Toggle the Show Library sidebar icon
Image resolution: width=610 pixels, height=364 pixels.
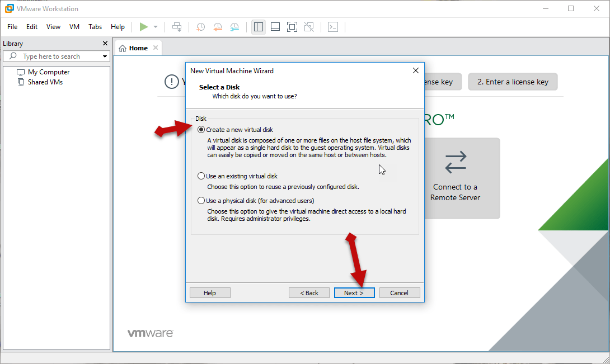(x=258, y=27)
